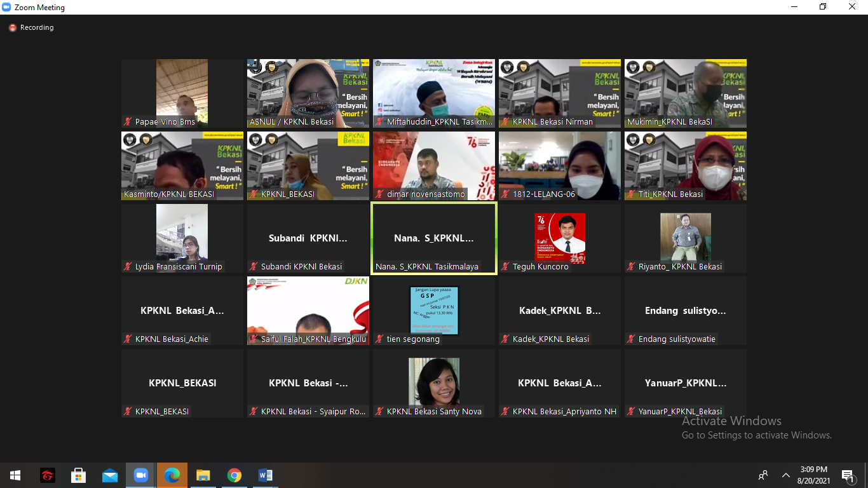Open File Explorer from the taskbar

203,475
